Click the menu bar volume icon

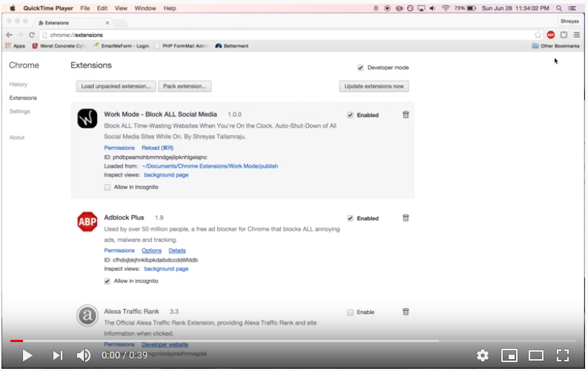[432, 8]
